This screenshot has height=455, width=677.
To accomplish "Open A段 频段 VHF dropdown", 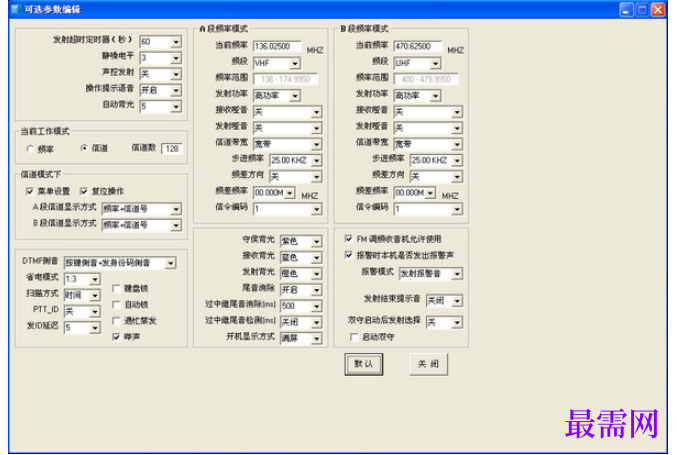I will click(277, 63).
